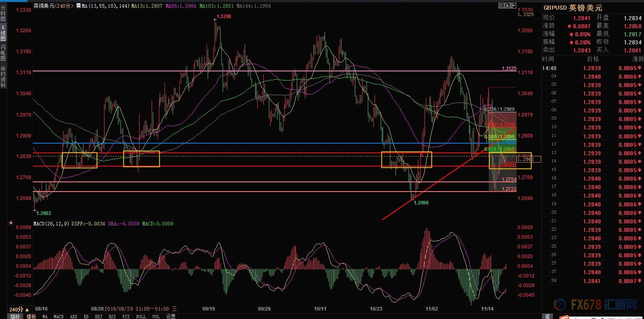Click the 价格 column header in tick list
Viewport: 644px width, 319px height.
(593, 59)
